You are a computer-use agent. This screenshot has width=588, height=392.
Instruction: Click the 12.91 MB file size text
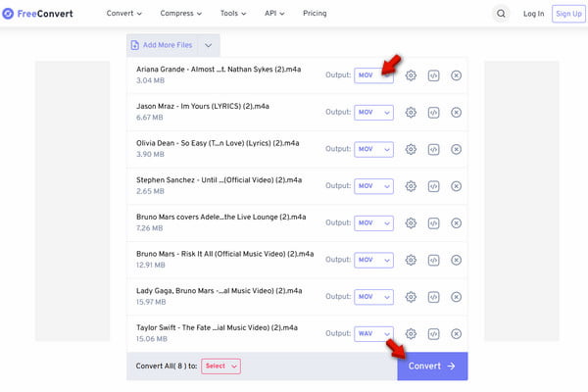pyautogui.click(x=150, y=266)
